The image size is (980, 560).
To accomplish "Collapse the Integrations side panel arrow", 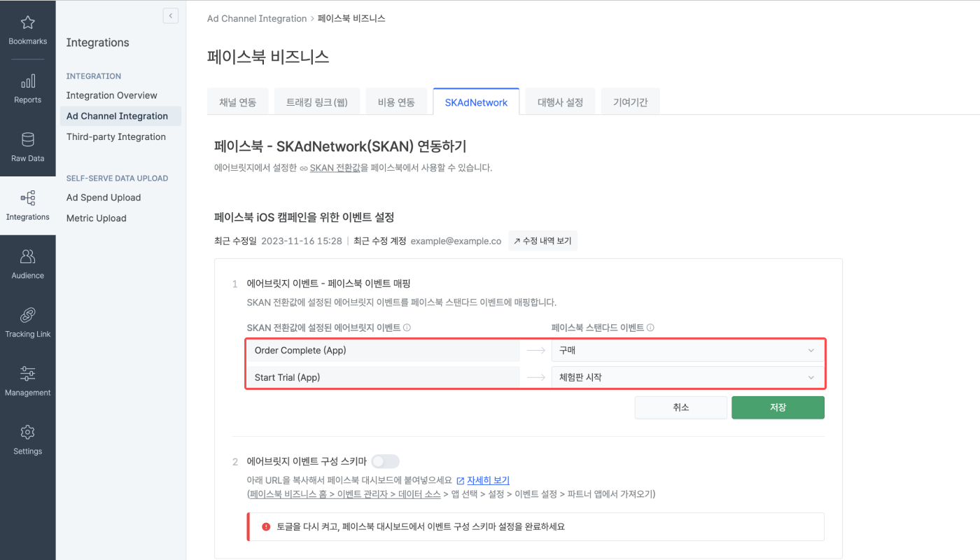I will click(x=170, y=15).
